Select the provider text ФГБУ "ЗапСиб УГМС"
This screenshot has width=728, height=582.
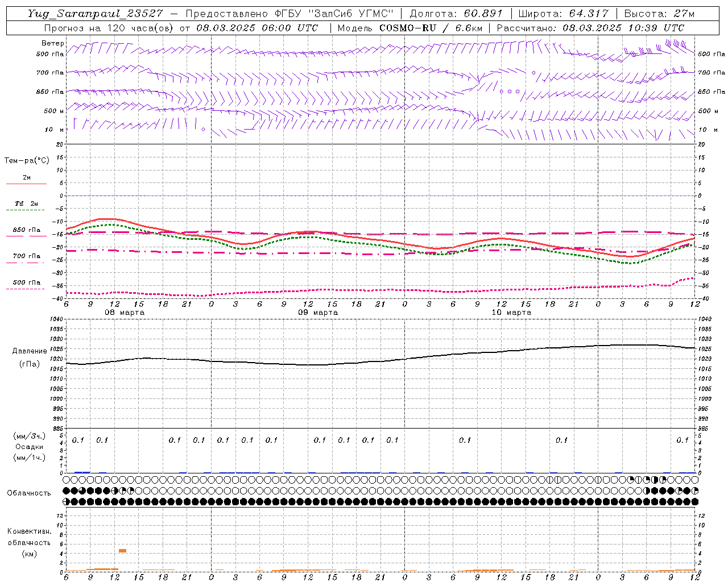point(335,13)
